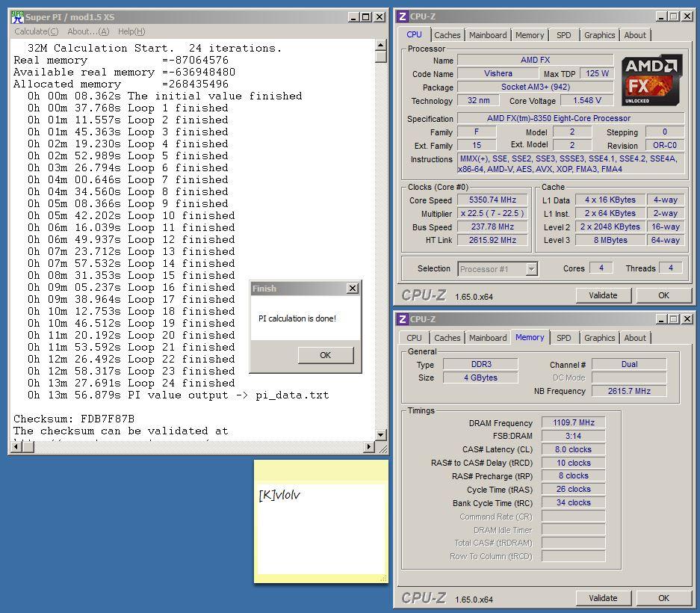Screen dimensions: 700x613
Task: Select CPU tab in bottom CPU-Z window
Action: (x=414, y=338)
